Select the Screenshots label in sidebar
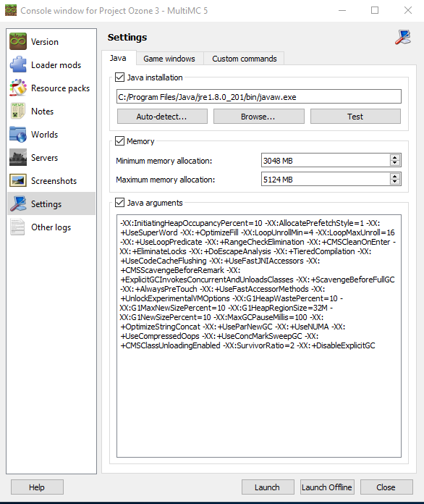This screenshot has height=504, width=424. (54, 180)
